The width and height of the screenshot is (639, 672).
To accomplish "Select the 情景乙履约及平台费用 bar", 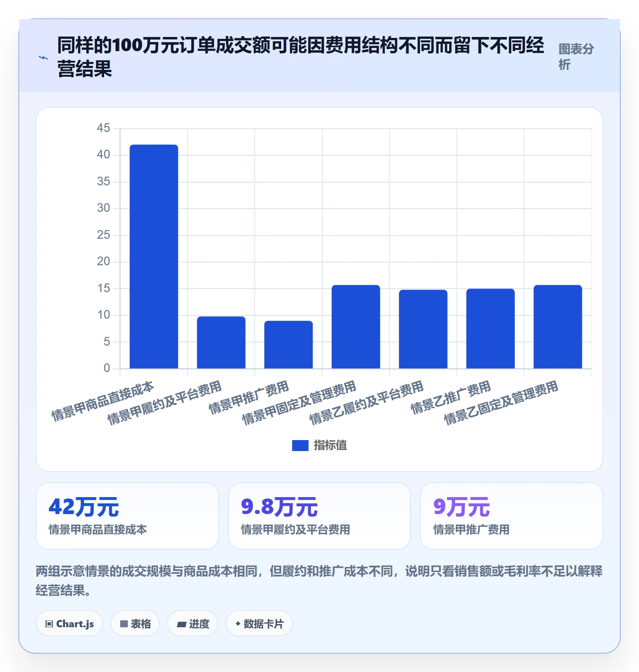I will coord(423,329).
